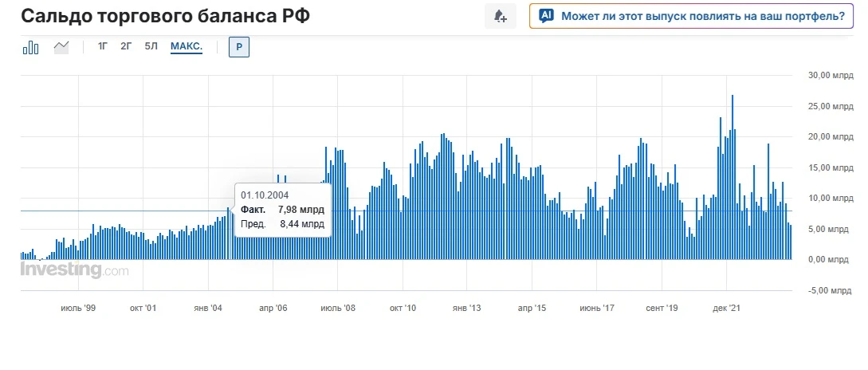
Task: Click the 01.10.2004 tooltip box
Action: [x=283, y=210]
